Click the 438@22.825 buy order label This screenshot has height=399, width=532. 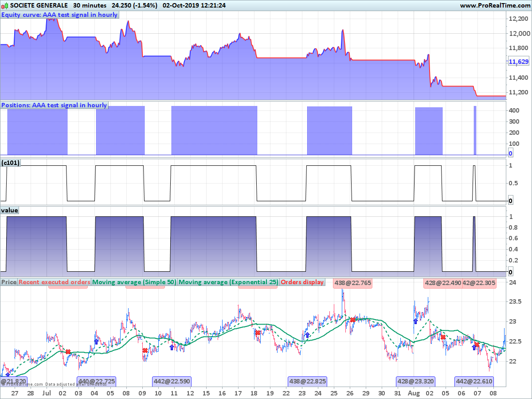[307, 381]
